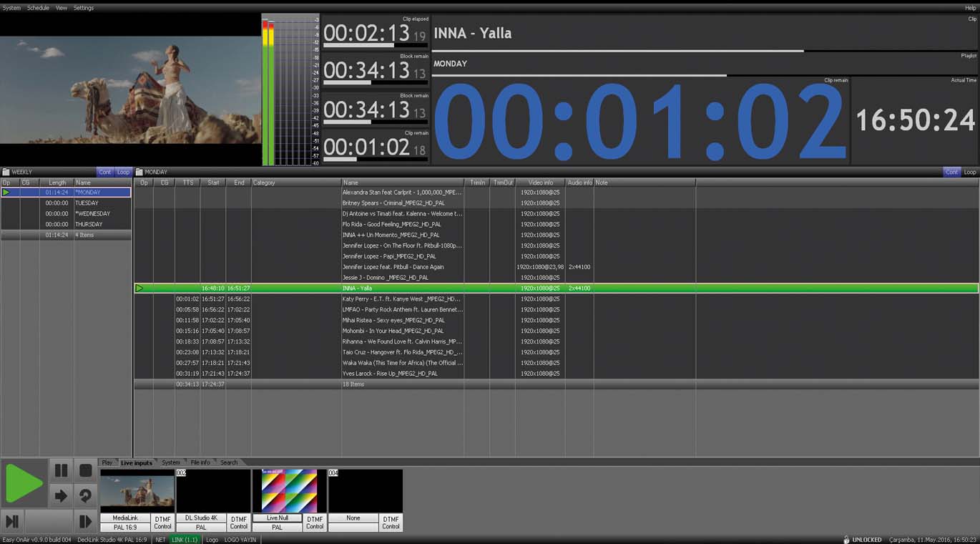Toggle Loop in the WEEKLY panel

(x=123, y=172)
